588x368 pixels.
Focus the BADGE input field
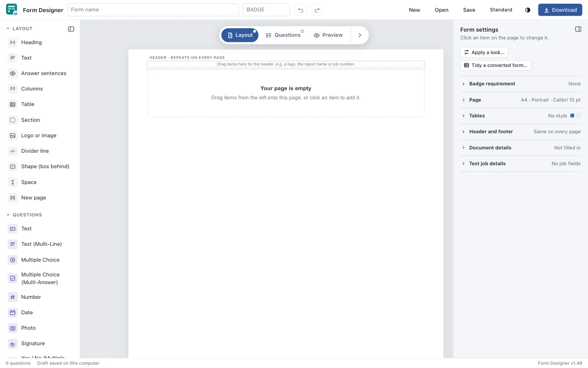click(x=266, y=10)
